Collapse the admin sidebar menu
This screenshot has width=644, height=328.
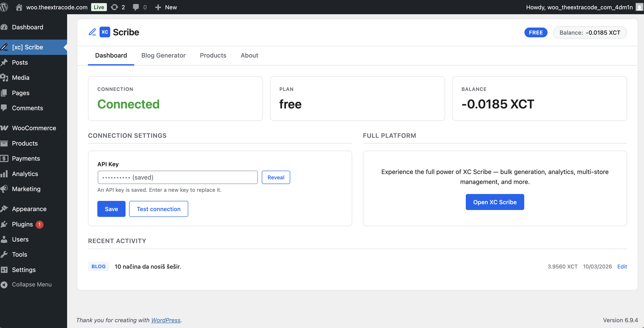pyautogui.click(x=32, y=284)
